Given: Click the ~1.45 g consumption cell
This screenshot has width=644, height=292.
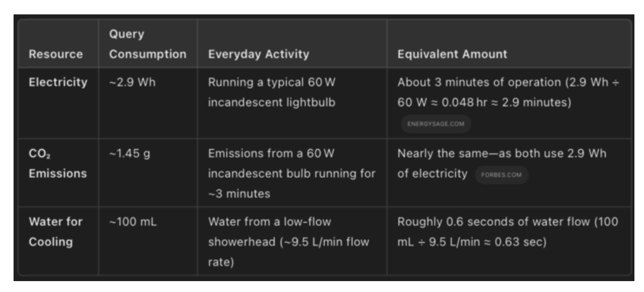Looking at the screenshot, I should coord(130,154).
